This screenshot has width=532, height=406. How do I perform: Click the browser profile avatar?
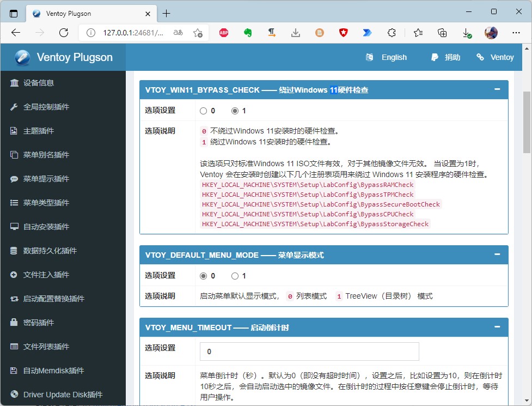click(x=491, y=33)
